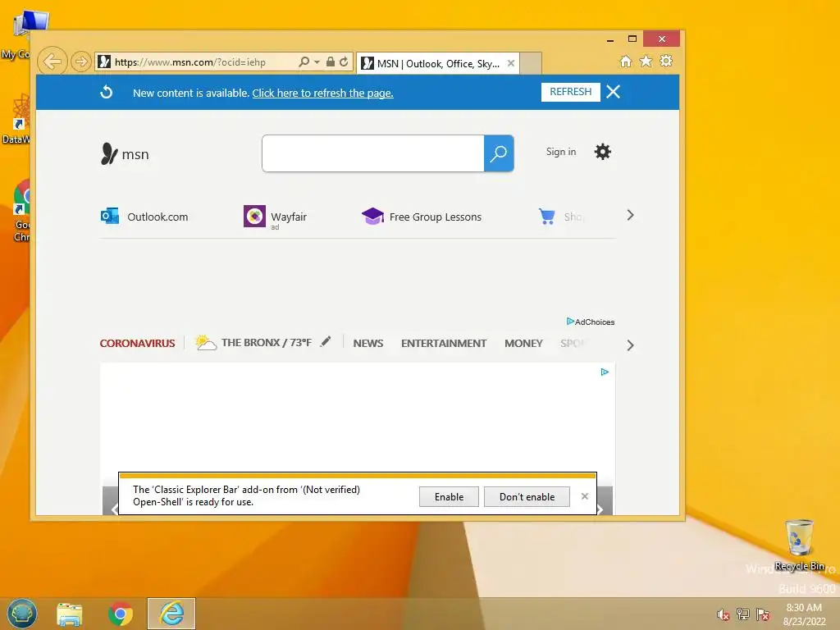
Task: Click the IE forward arrow button
Action: pos(81,62)
